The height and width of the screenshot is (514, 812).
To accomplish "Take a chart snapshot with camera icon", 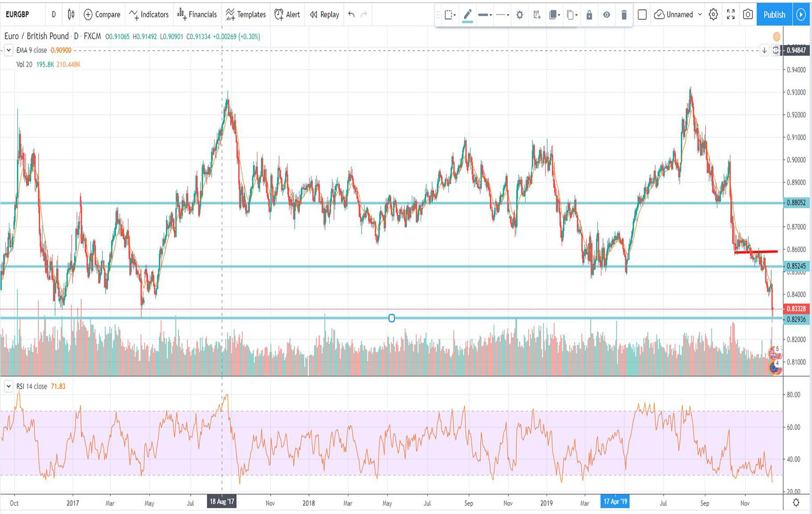I will tap(748, 15).
